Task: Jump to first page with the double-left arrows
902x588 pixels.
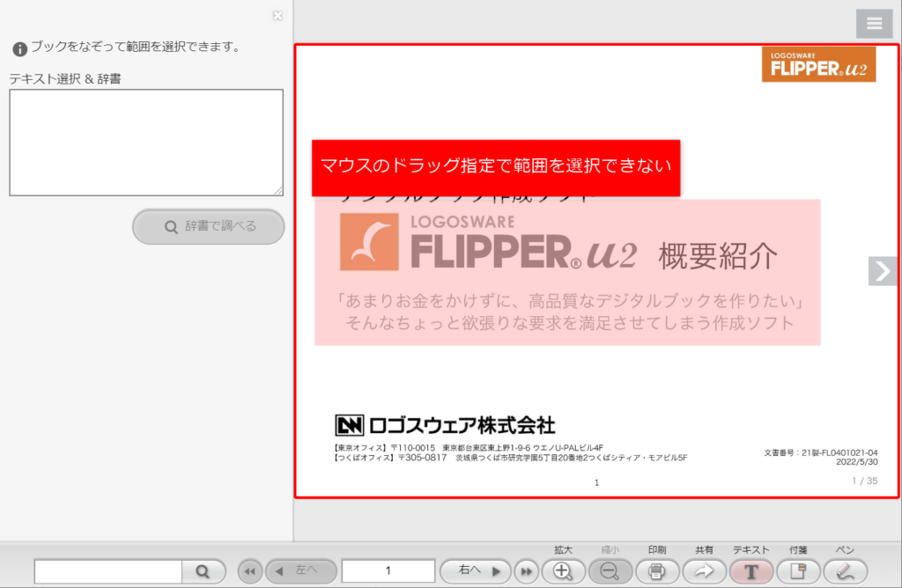Action: [x=249, y=570]
